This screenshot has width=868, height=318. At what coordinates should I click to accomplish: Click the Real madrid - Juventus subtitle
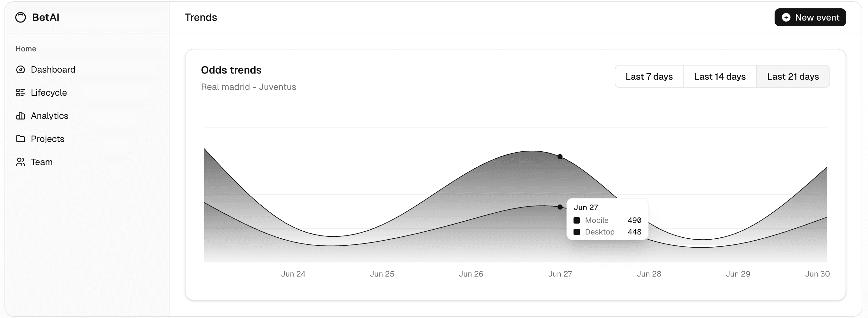coord(249,87)
